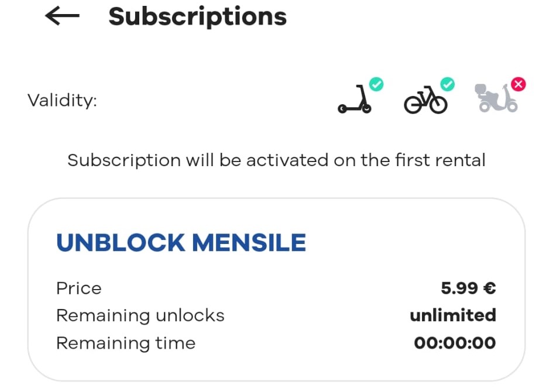
Task: Tap the kick scooter validity icon
Action: click(x=355, y=99)
